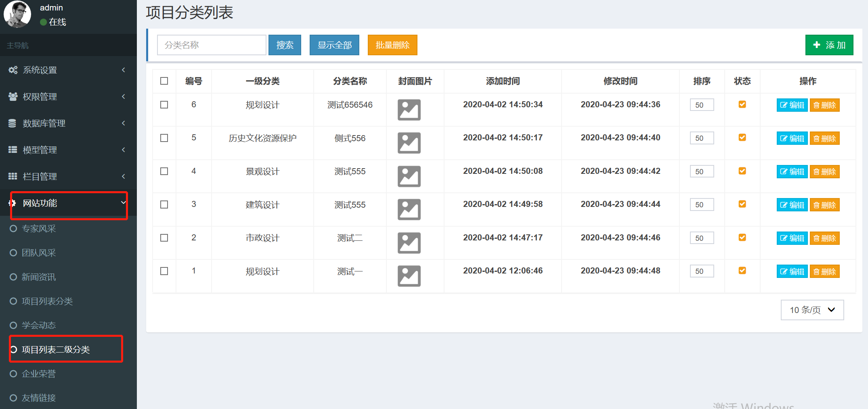Focus the 分类名称 search field

tap(212, 45)
